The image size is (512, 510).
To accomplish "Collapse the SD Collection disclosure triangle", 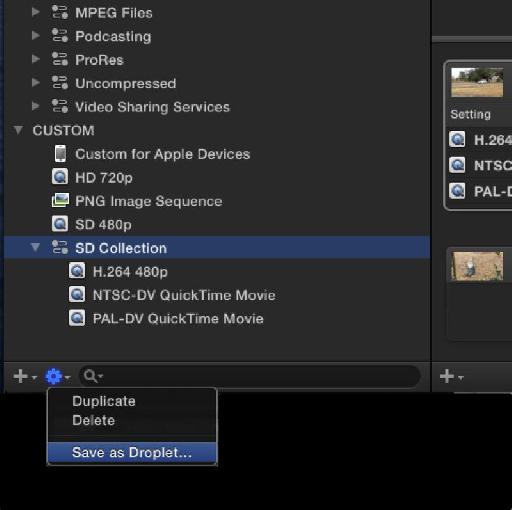I will pos(35,247).
